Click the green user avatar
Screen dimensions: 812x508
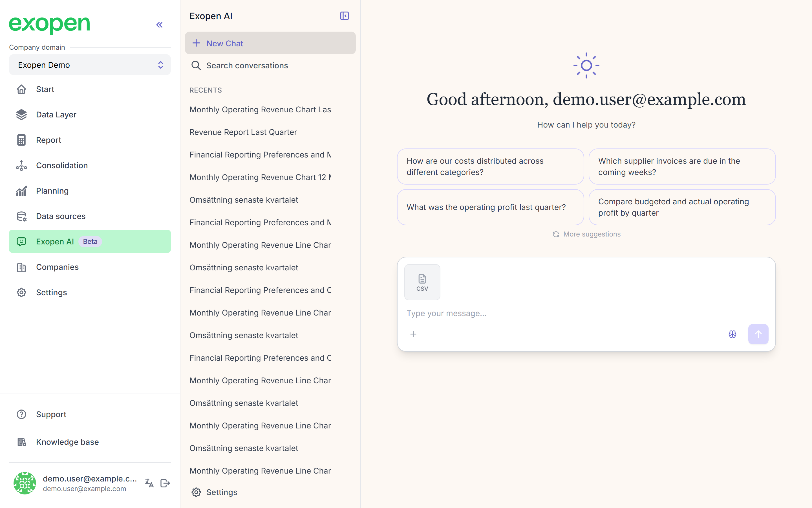coord(25,483)
